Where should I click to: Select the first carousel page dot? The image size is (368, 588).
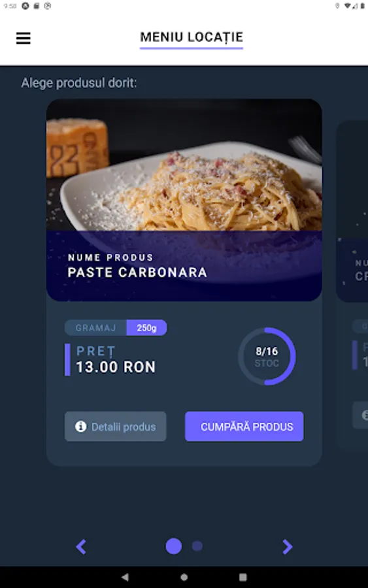(174, 546)
